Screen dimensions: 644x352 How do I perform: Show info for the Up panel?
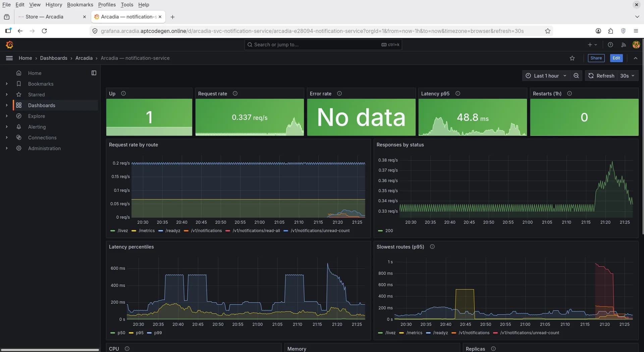point(123,94)
